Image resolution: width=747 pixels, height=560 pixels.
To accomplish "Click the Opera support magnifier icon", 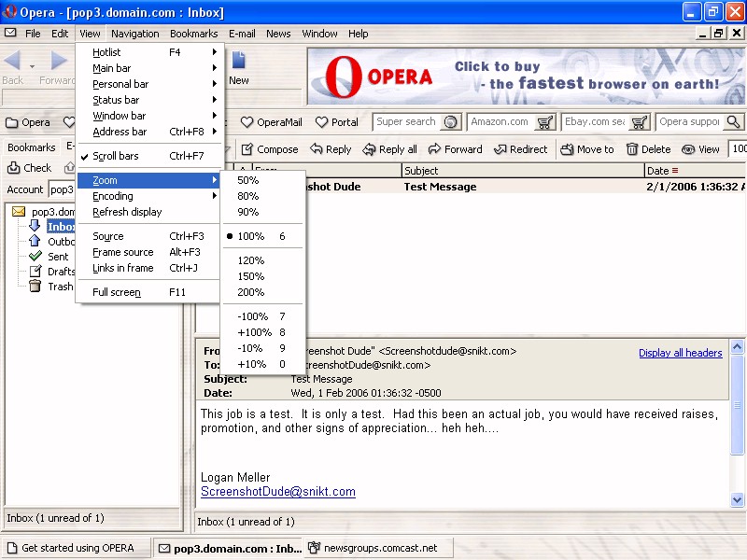I will pyautogui.click(x=733, y=122).
